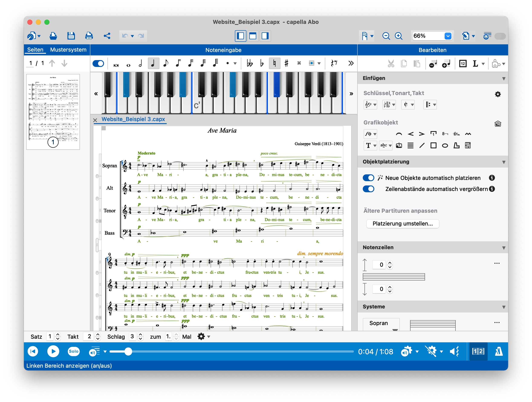Select the whole note value
The height and width of the screenshot is (402, 532).
pyautogui.click(x=129, y=65)
